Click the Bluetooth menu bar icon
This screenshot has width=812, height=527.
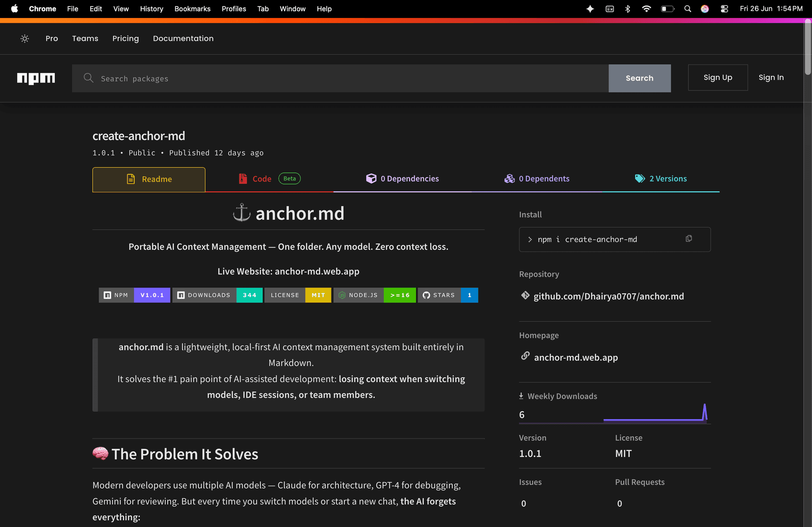tap(628, 9)
